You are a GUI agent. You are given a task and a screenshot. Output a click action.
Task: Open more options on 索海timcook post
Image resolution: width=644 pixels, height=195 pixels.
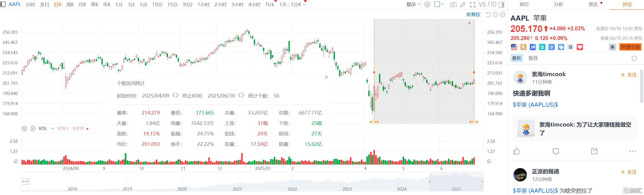(x=633, y=151)
